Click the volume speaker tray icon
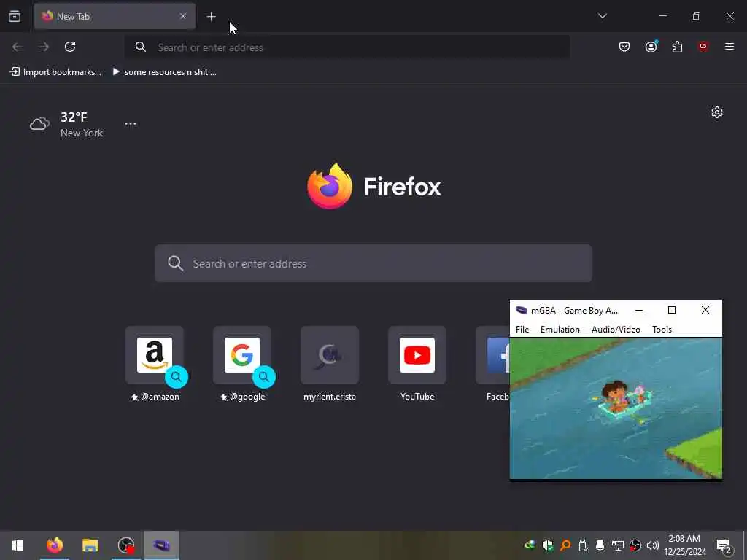The width and height of the screenshot is (747, 560). pyautogui.click(x=653, y=545)
